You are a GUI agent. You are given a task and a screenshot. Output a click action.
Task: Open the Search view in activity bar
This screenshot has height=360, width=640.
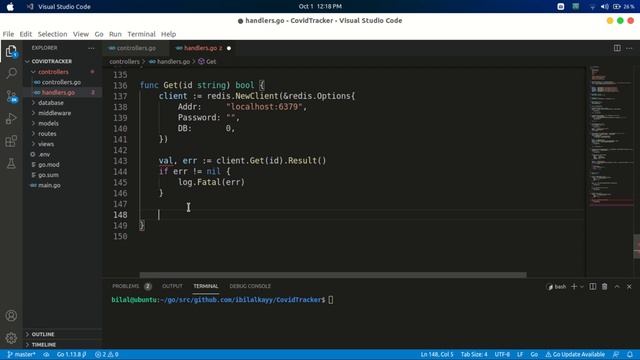11,73
